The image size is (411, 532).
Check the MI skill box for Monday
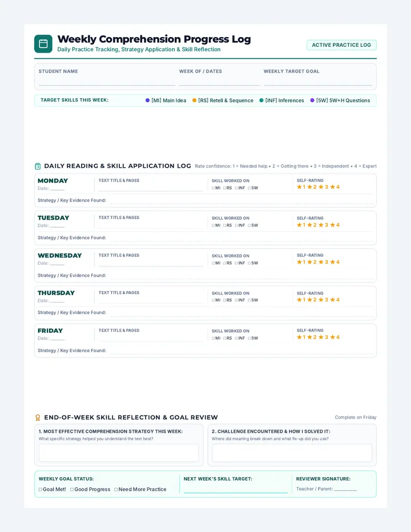[x=213, y=188]
